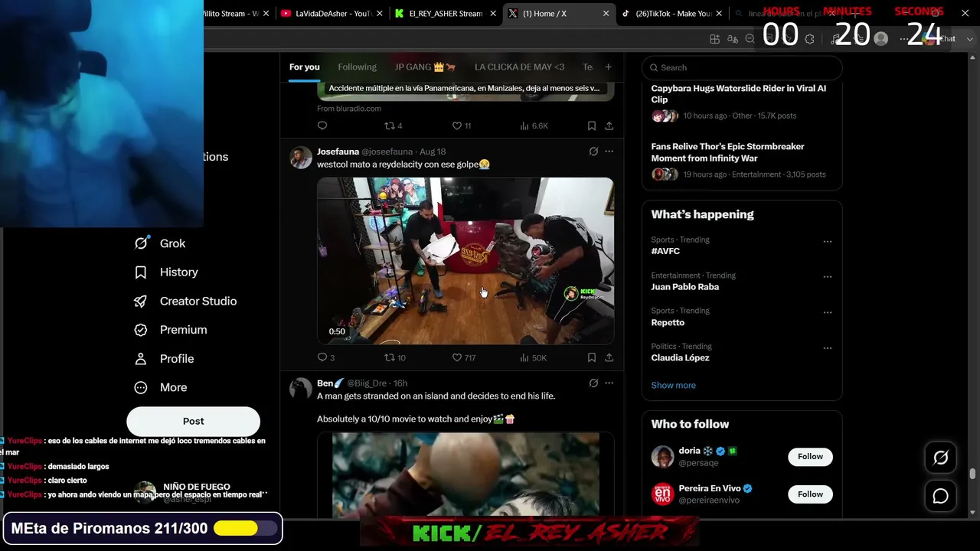This screenshot has height=551, width=980.
Task: Open more options on Ben's post
Action: (609, 383)
